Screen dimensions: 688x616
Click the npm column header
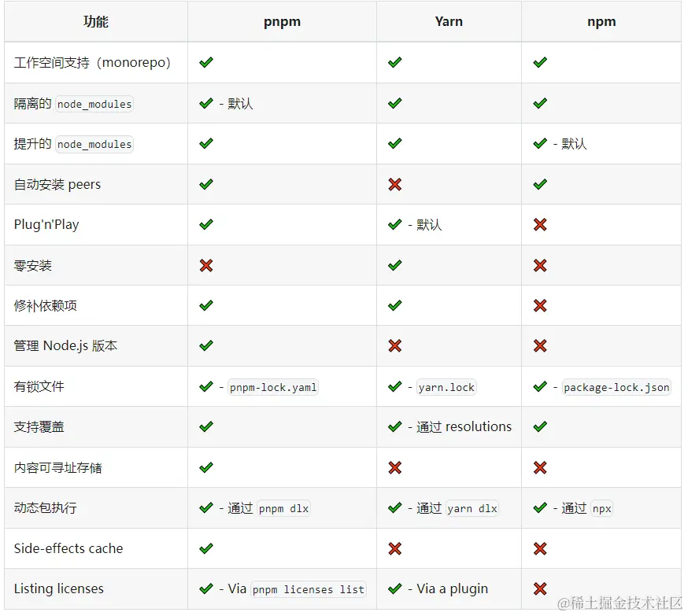(601, 22)
